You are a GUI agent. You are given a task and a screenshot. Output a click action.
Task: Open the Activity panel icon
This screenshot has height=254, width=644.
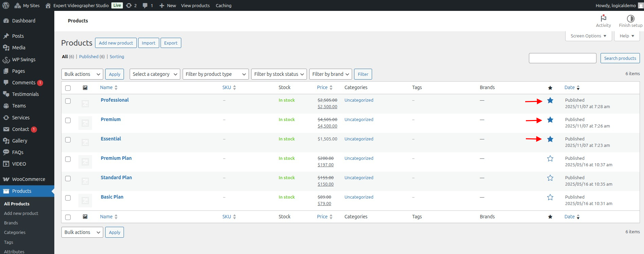(603, 18)
